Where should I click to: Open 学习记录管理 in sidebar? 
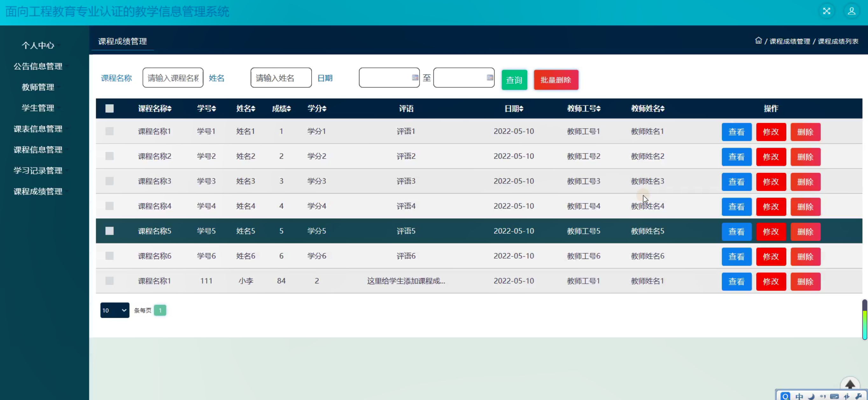click(x=38, y=171)
